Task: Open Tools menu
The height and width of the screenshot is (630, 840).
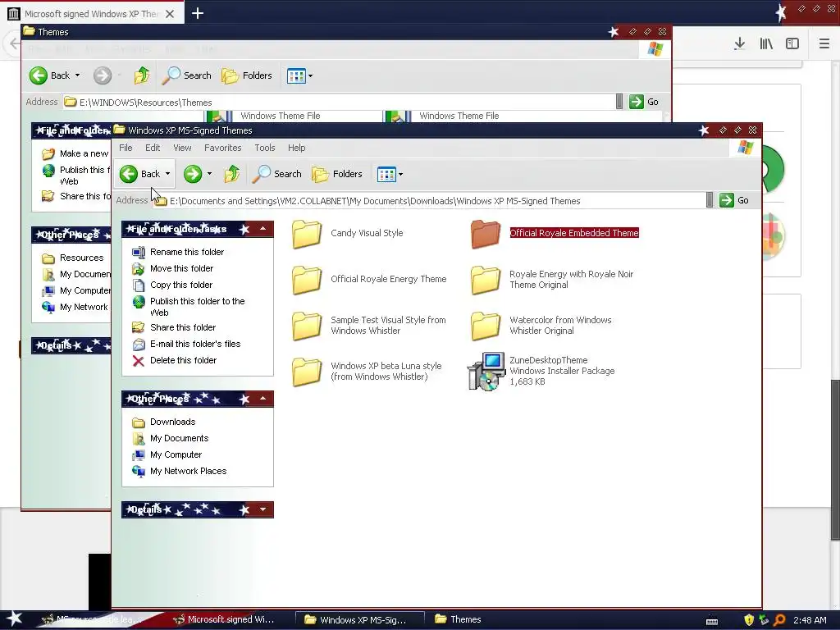Action: 265,148
